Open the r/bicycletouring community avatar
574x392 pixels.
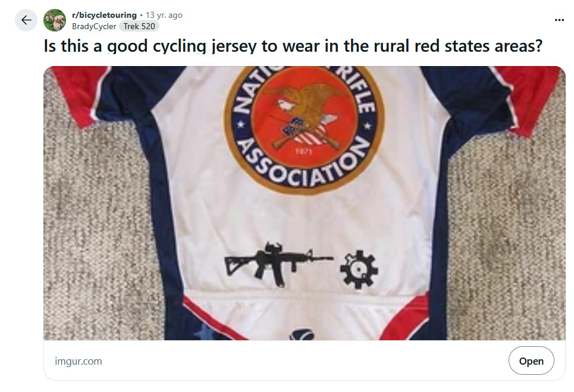[55, 20]
